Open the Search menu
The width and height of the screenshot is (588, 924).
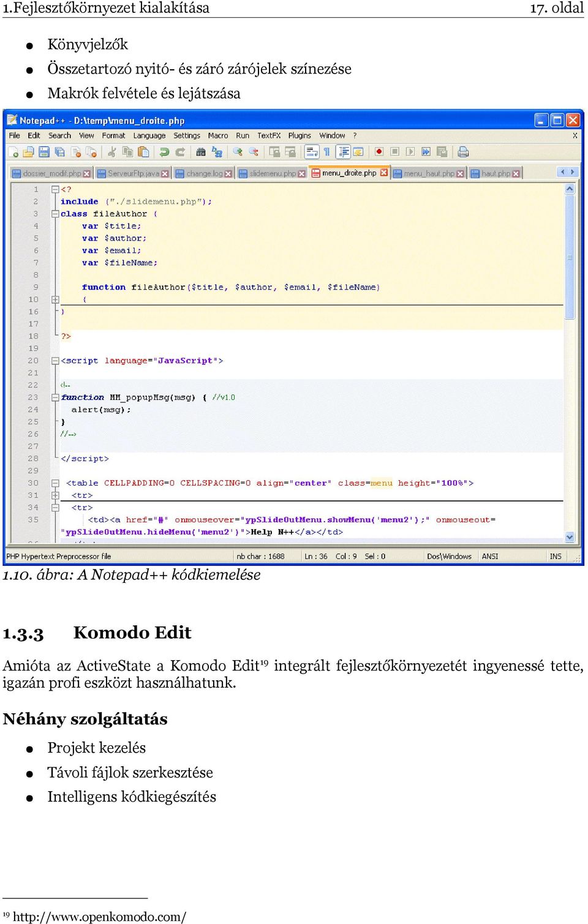pyautogui.click(x=59, y=135)
